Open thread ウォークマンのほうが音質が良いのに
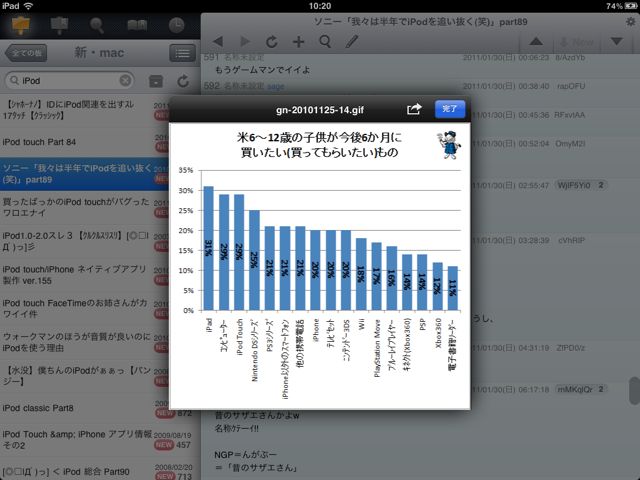This screenshot has width=640, height=480. [84, 342]
